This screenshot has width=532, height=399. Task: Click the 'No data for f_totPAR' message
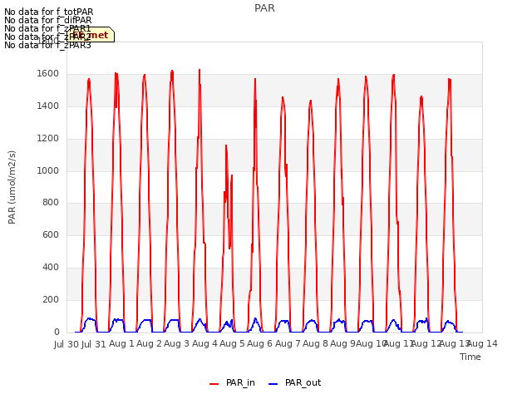pyautogui.click(x=49, y=12)
